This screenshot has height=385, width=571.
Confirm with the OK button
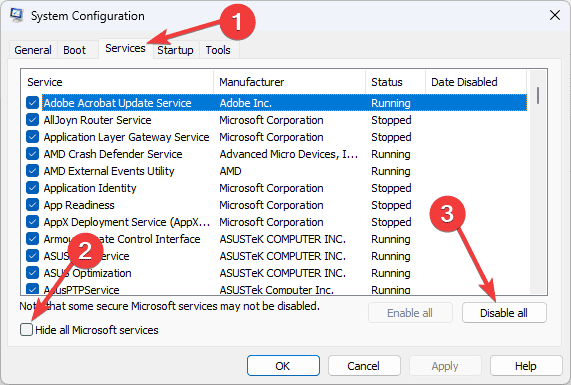coord(283,366)
